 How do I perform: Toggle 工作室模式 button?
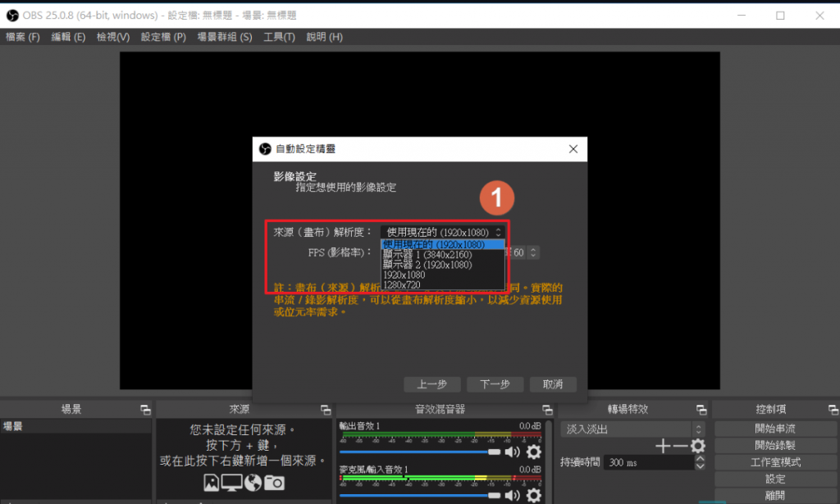click(x=775, y=462)
